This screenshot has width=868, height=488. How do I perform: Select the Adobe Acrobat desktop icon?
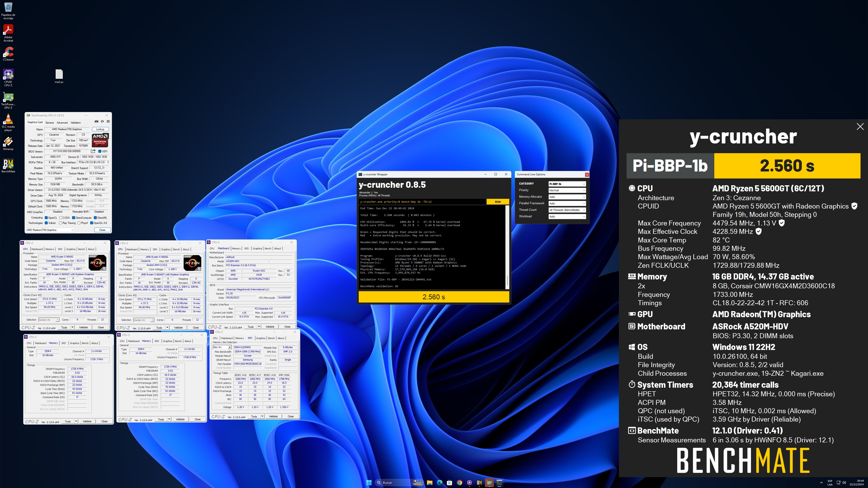click(8, 33)
